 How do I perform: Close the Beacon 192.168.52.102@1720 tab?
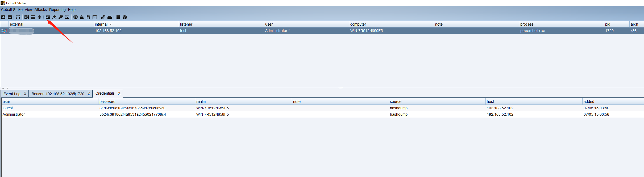pyautogui.click(x=89, y=94)
